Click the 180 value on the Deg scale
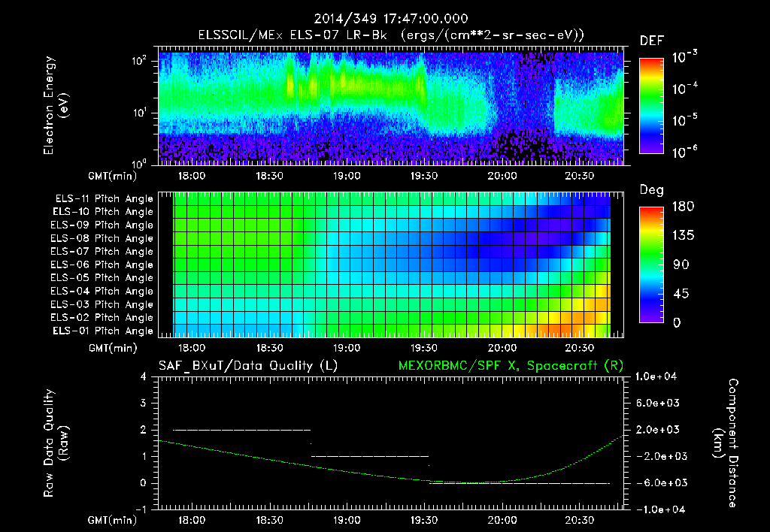The height and width of the screenshot is (532, 770). 683,207
